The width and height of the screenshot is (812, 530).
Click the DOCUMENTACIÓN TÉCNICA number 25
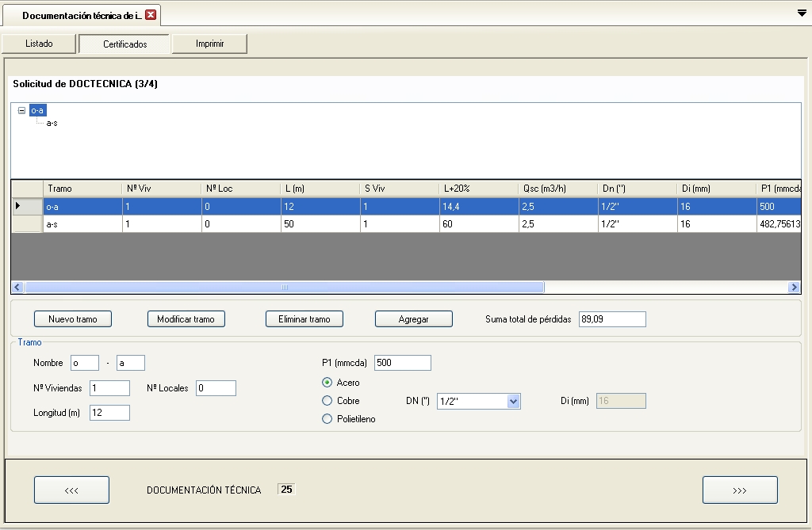tap(286, 489)
